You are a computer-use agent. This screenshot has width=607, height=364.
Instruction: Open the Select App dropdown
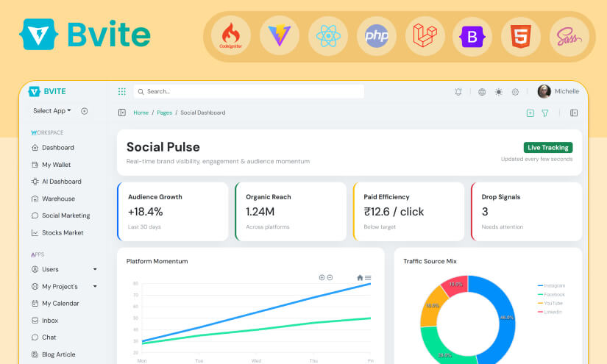click(x=52, y=110)
